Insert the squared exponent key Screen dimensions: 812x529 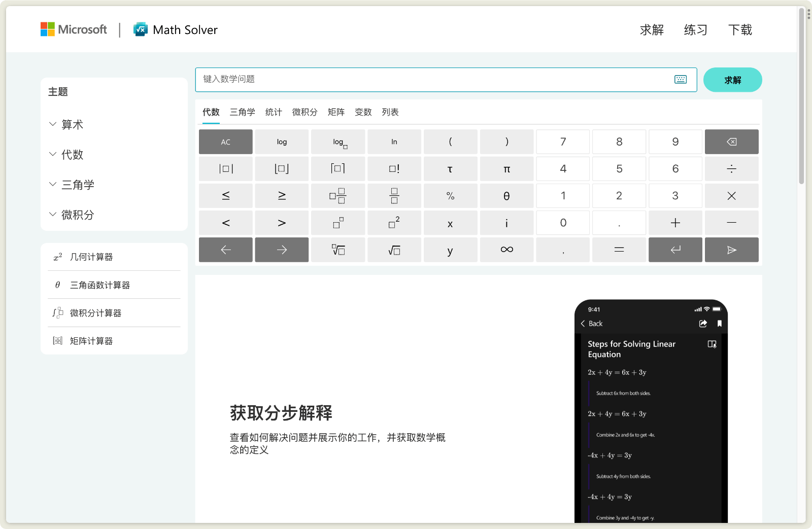pos(394,223)
